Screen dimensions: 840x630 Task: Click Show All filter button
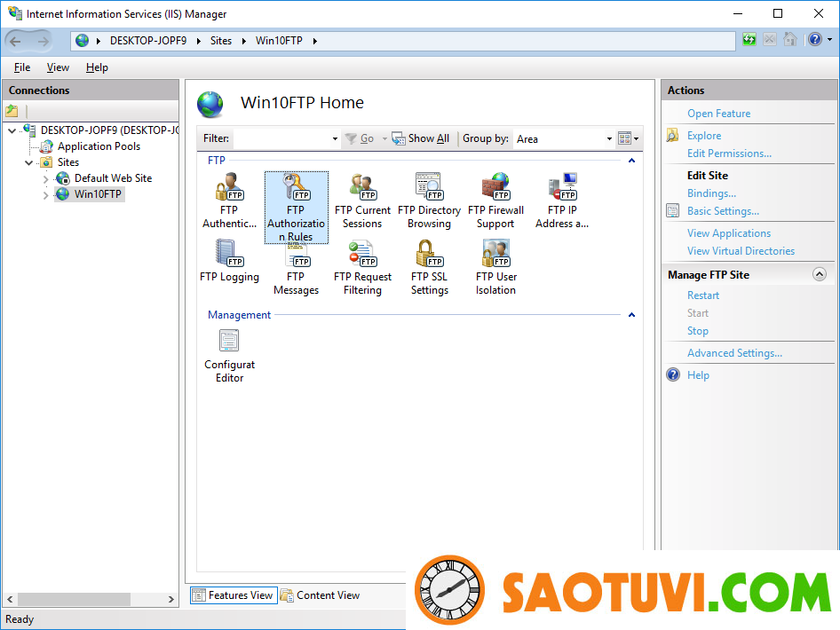(x=421, y=138)
